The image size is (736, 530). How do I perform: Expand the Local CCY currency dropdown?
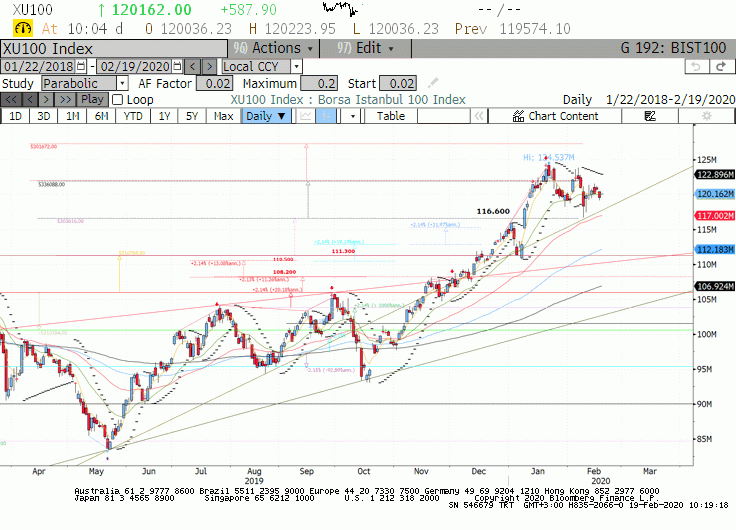(x=296, y=67)
